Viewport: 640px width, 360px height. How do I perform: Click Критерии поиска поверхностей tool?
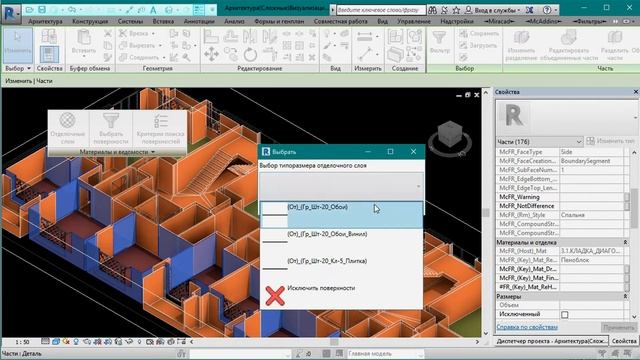(x=160, y=129)
